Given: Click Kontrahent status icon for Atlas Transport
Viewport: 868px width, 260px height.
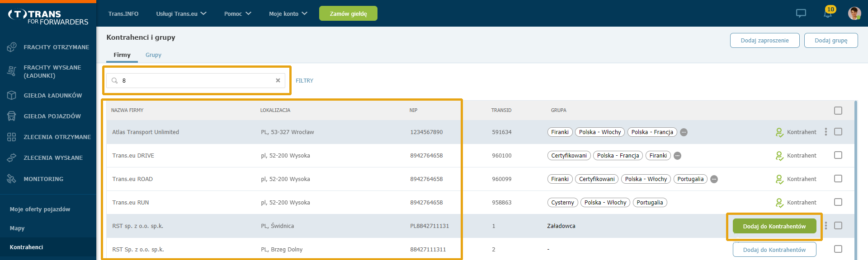Looking at the screenshot, I should (779, 132).
